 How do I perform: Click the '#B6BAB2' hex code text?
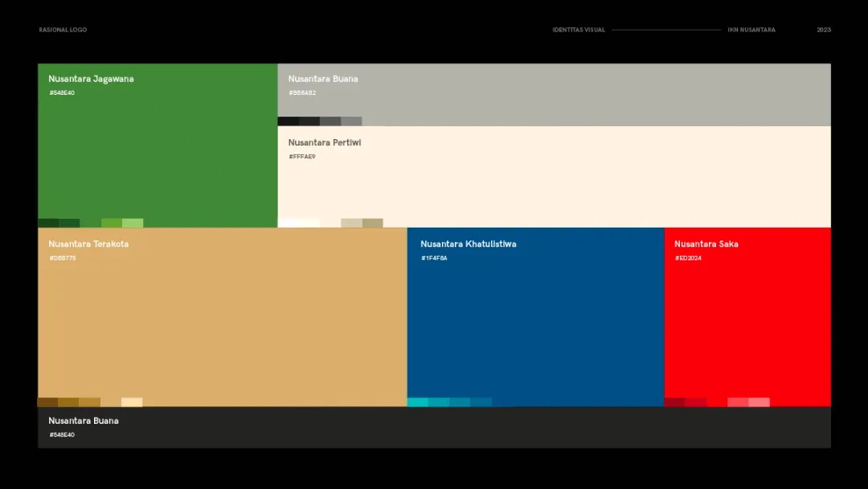(302, 93)
